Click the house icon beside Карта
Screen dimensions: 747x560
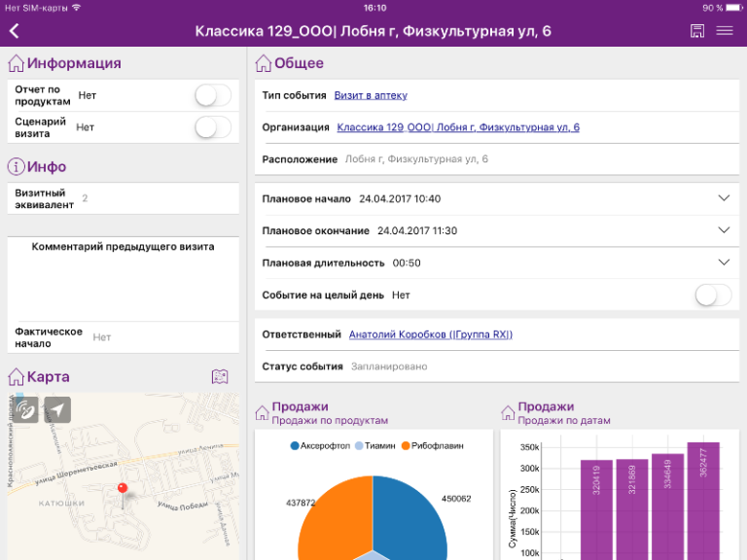tap(16, 376)
